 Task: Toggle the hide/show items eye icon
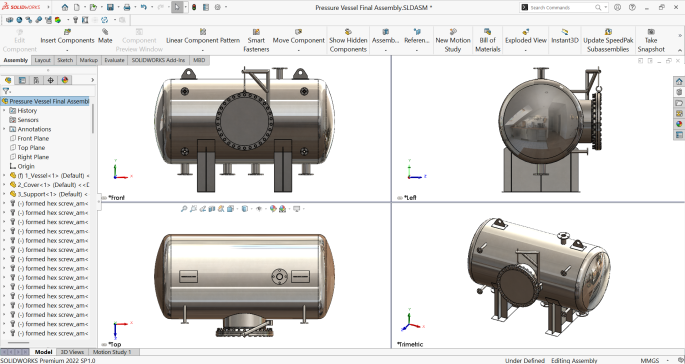pyautogui.click(x=259, y=209)
